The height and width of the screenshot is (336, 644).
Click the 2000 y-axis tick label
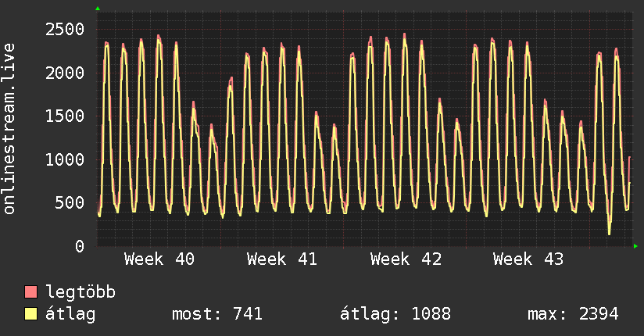pyautogui.click(x=65, y=73)
